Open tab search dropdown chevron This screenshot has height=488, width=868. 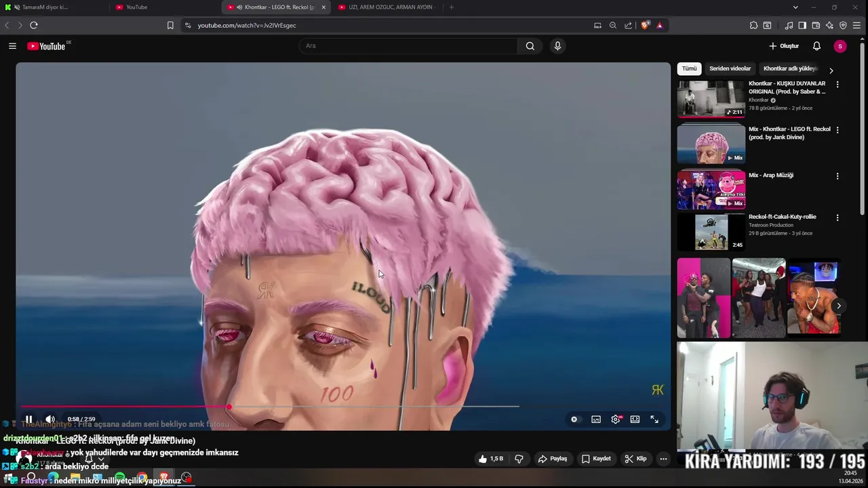pyautogui.click(x=795, y=7)
